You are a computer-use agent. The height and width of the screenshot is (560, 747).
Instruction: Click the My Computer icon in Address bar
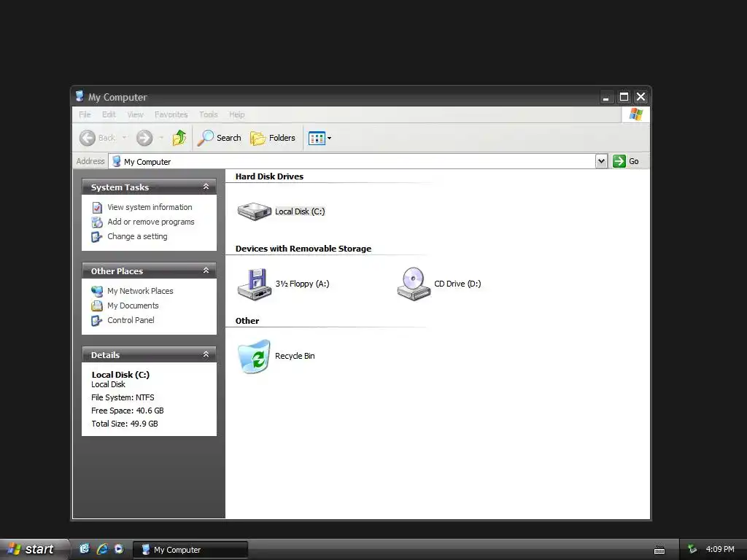116,161
